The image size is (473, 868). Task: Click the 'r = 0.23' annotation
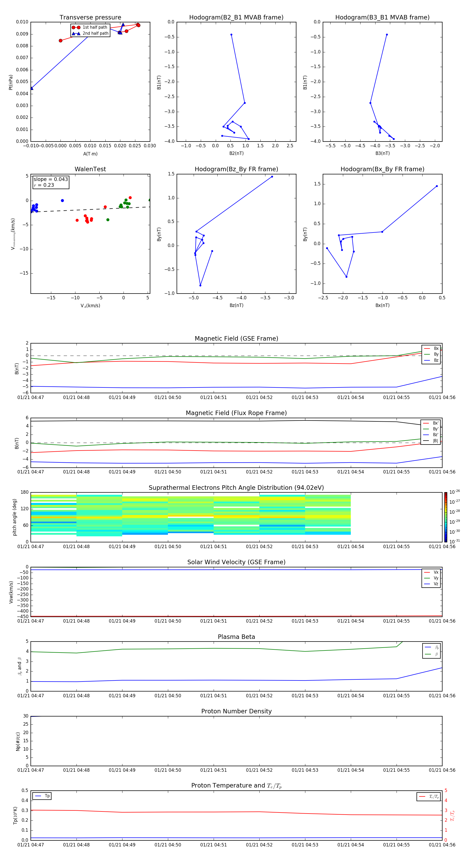pyautogui.click(x=44, y=185)
